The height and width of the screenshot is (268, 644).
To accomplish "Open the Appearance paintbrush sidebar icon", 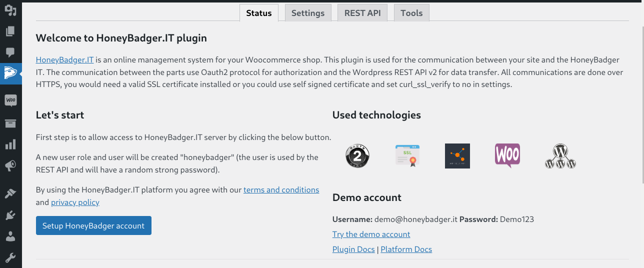I will coord(10,193).
